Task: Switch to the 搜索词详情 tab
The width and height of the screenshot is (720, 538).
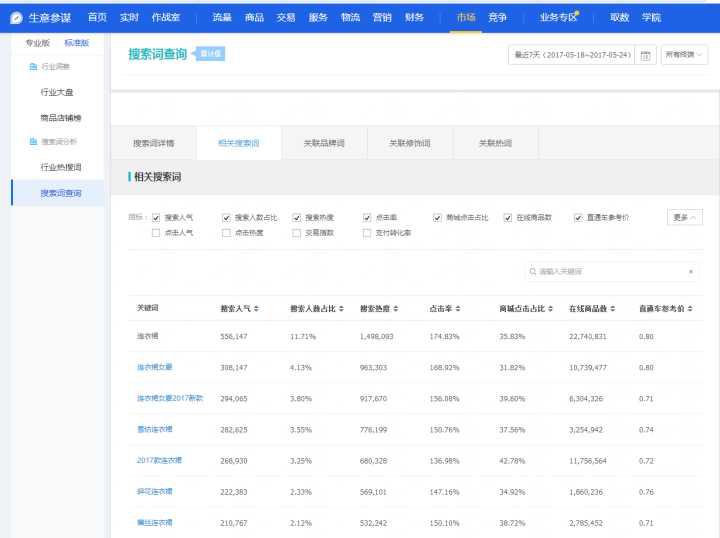Action: point(154,143)
